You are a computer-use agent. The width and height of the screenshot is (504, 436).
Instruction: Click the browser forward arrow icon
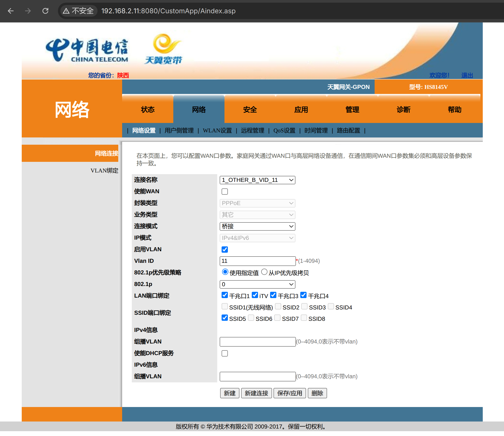pyautogui.click(x=28, y=11)
